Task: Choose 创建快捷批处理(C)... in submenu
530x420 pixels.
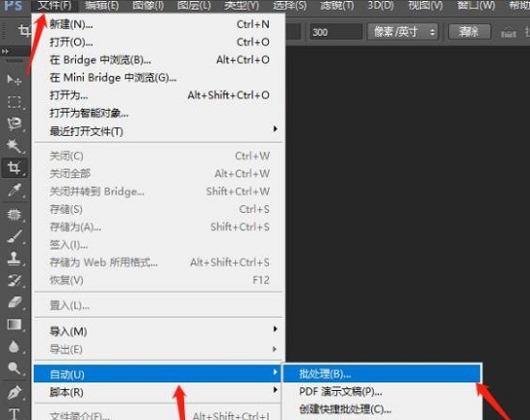Action: coord(382,409)
